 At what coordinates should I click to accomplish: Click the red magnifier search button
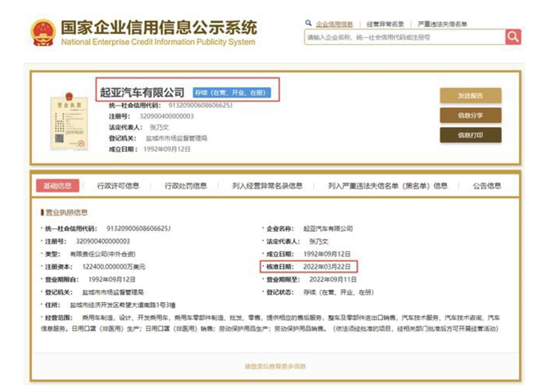click(x=513, y=37)
